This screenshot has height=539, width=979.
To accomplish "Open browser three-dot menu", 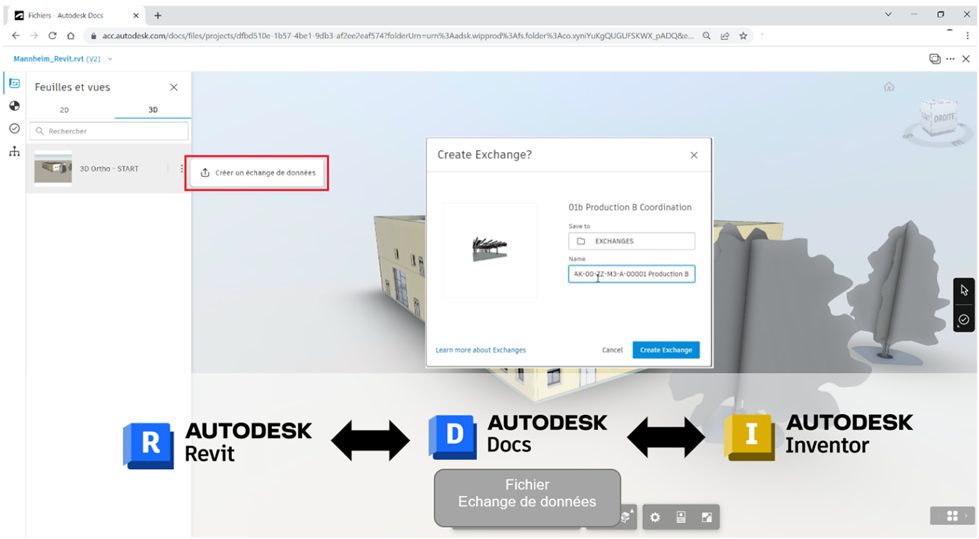I will (967, 36).
